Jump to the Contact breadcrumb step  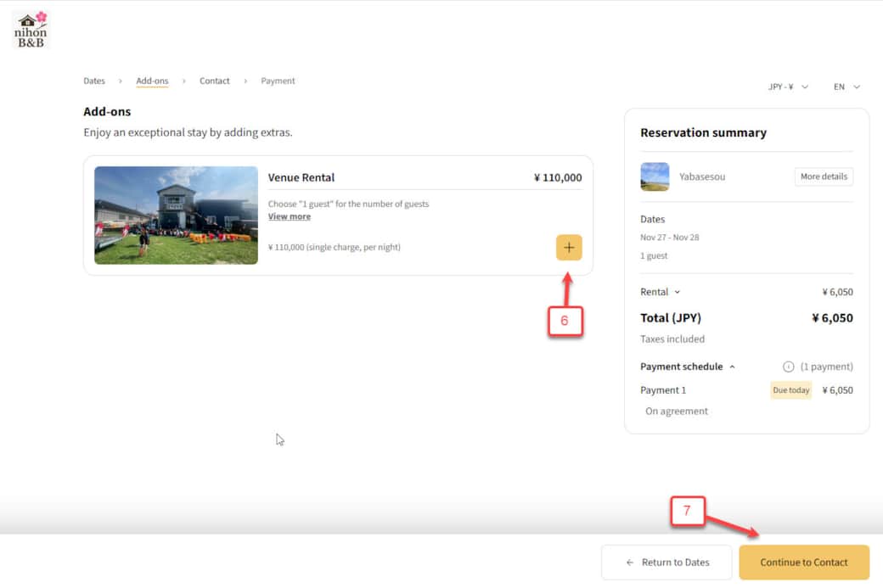(x=214, y=81)
